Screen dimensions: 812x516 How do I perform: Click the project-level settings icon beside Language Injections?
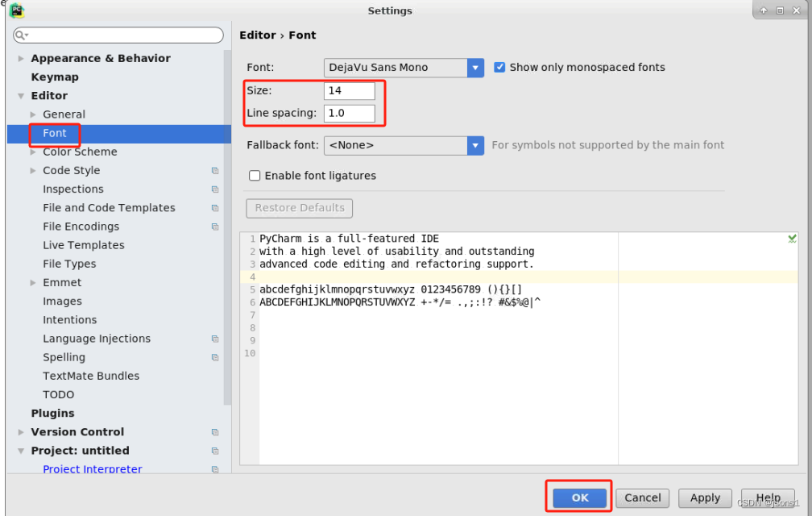[x=215, y=339]
